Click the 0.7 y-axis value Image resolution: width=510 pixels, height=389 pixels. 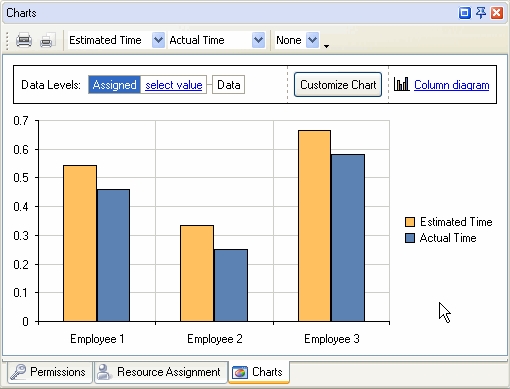click(21, 121)
